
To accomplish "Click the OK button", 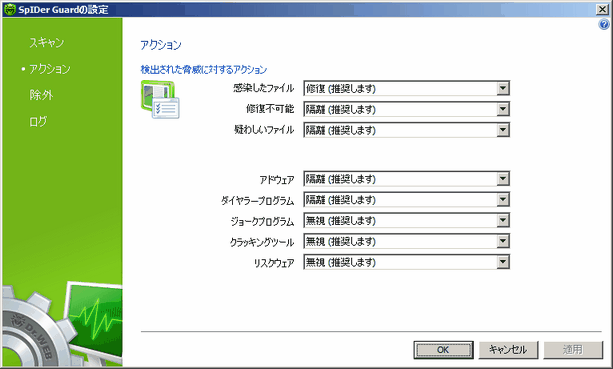I will click(x=443, y=350).
